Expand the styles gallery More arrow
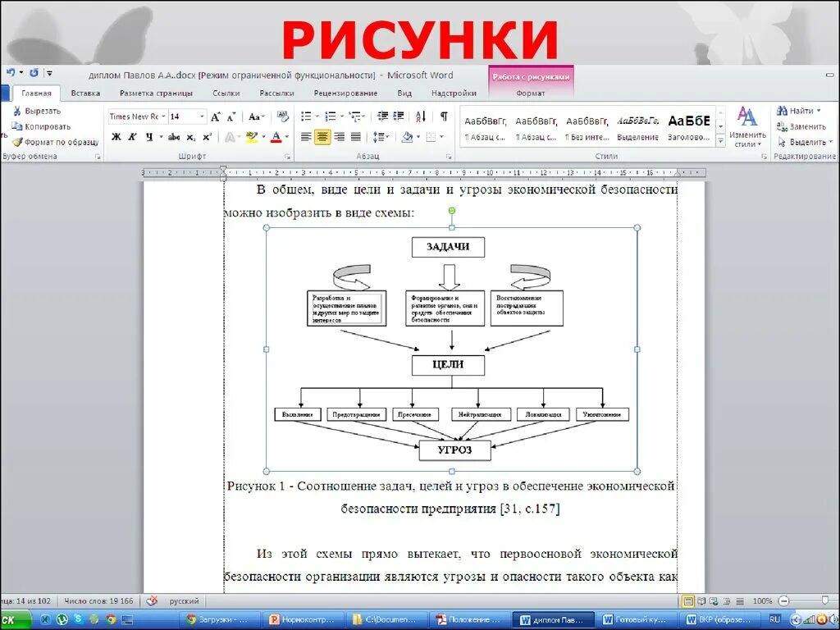 tap(720, 141)
